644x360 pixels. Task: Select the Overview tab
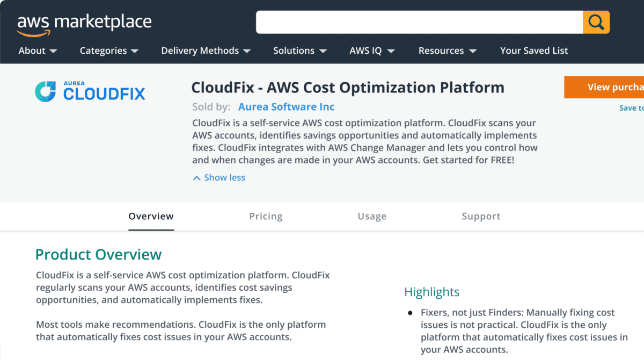click(151, 216)
